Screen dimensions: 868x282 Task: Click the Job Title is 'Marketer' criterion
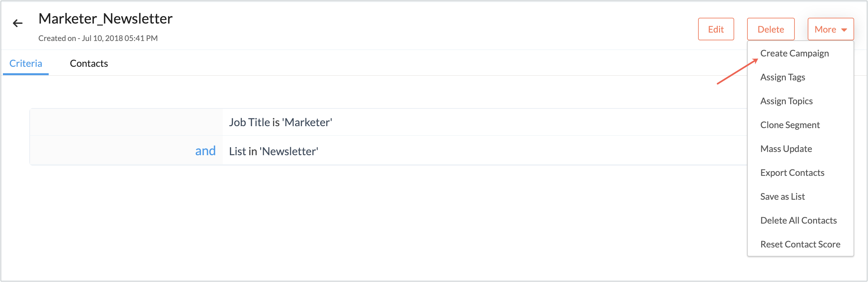pyautogui.click(x=280, y=123)
